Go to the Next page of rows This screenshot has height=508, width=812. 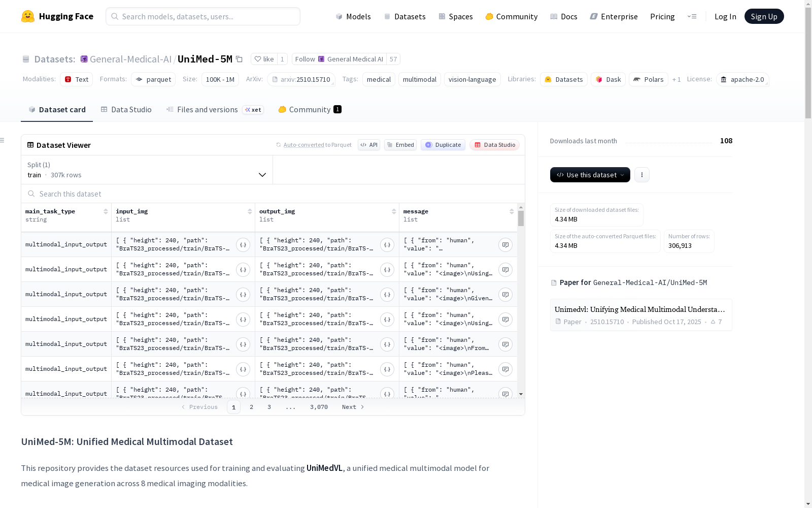[x=353, y=407]
